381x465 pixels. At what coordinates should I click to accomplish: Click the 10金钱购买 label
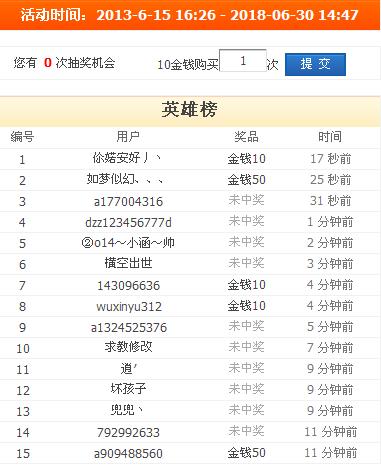188,64
